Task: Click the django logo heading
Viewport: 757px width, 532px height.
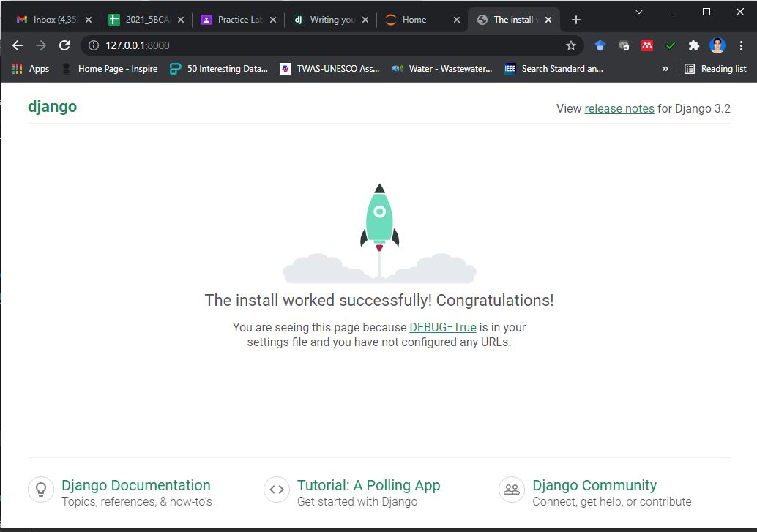Action: click(x=52, y=107)
